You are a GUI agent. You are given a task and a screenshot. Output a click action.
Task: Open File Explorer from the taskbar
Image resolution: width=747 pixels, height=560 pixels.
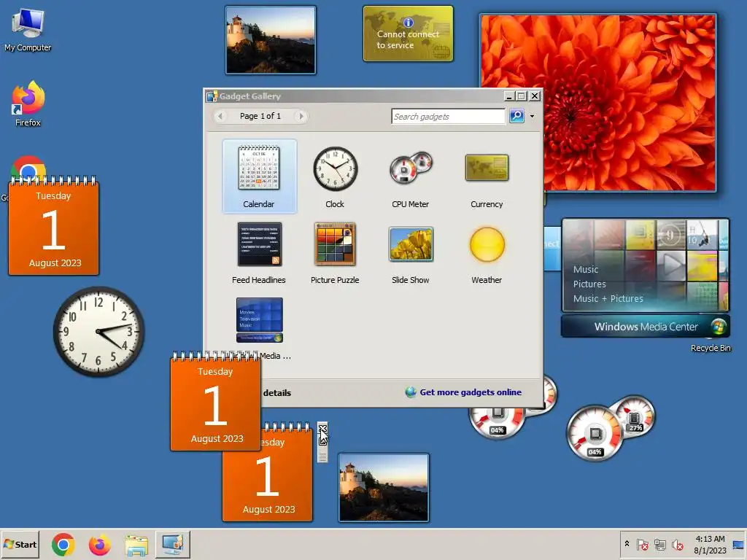tap(136, 544)
